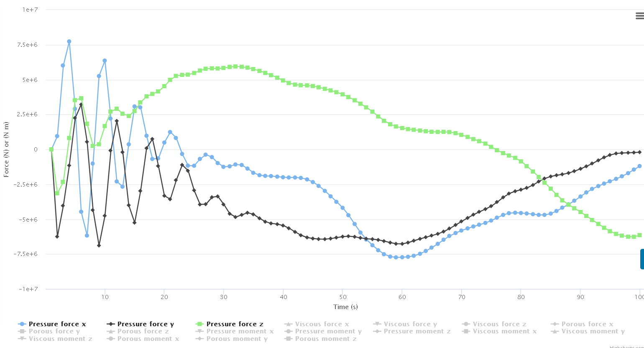The image size is (644, 348).
Task: Enable the Viscous moment x series
Action: [x=504, y=331]
